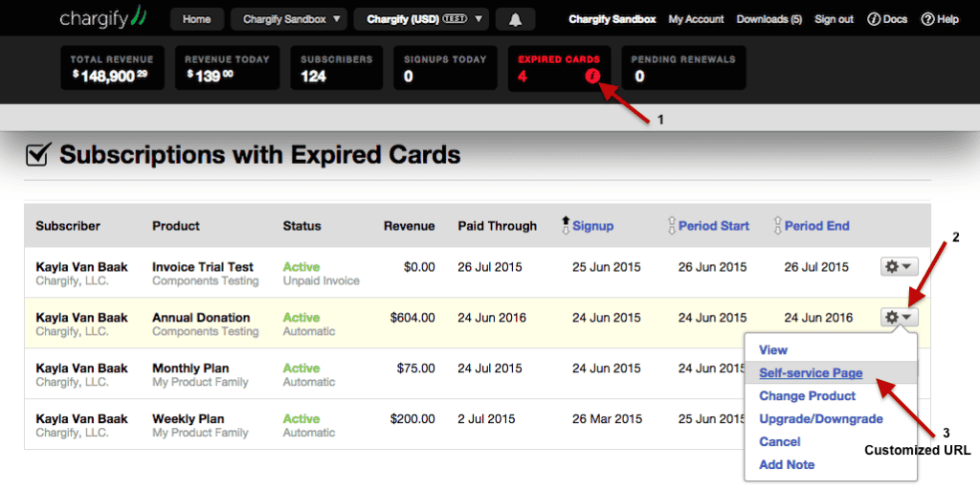Open the Subscribers stat tile
The image size is (980, 492).
tap(337, 68)
